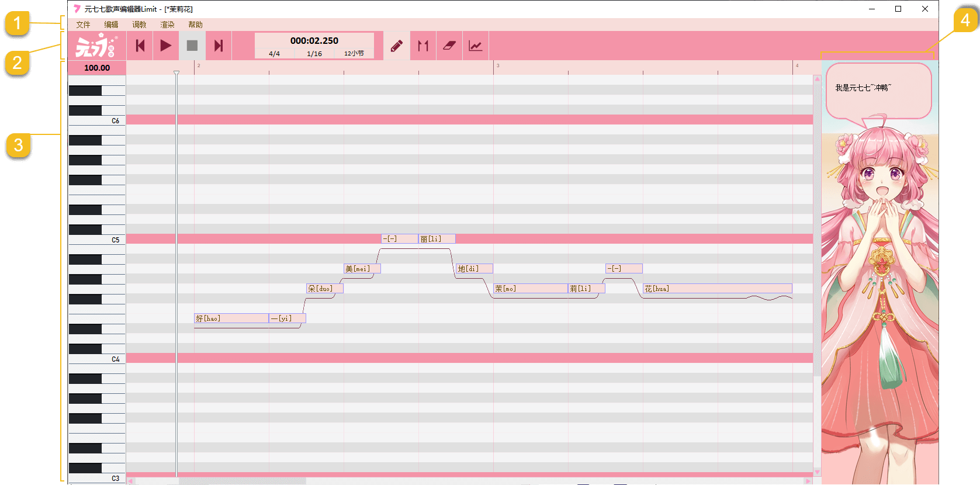Click the 12小节 bar count setting
The image size is (980, 485).
click(354, 53)
